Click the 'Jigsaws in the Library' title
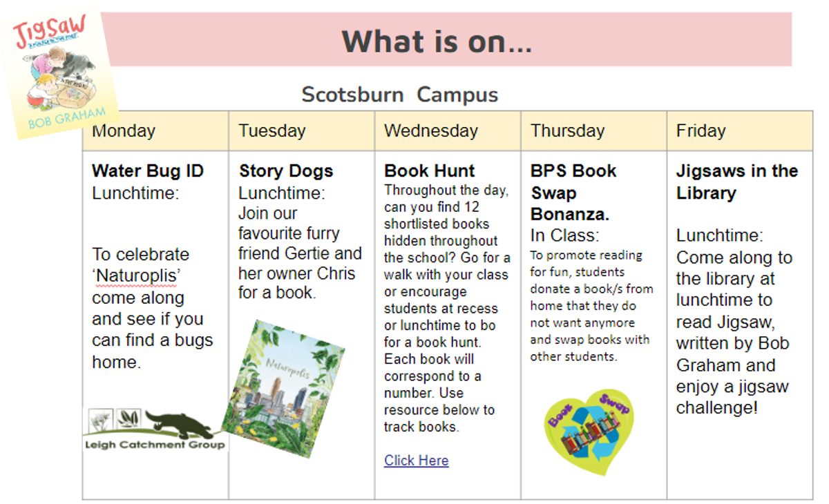Viewport: 829px width, 504px height. 737,182
